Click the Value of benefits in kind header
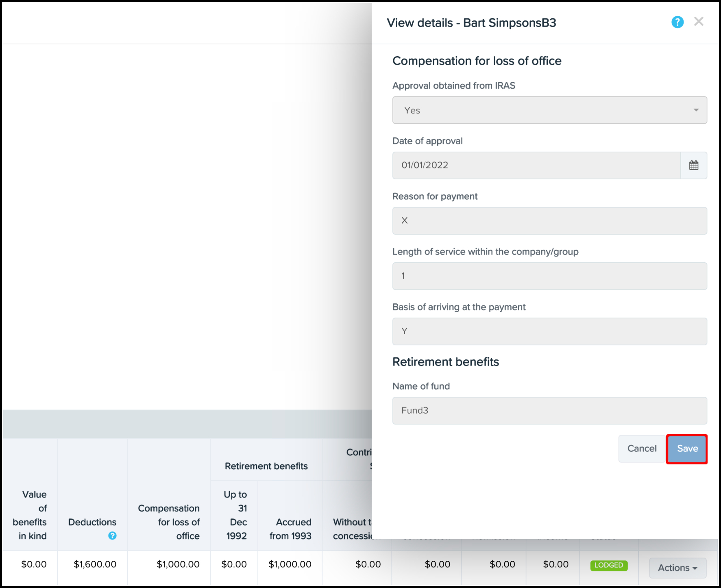Screen dimensions: 721x588 click(x=30, y=515)
